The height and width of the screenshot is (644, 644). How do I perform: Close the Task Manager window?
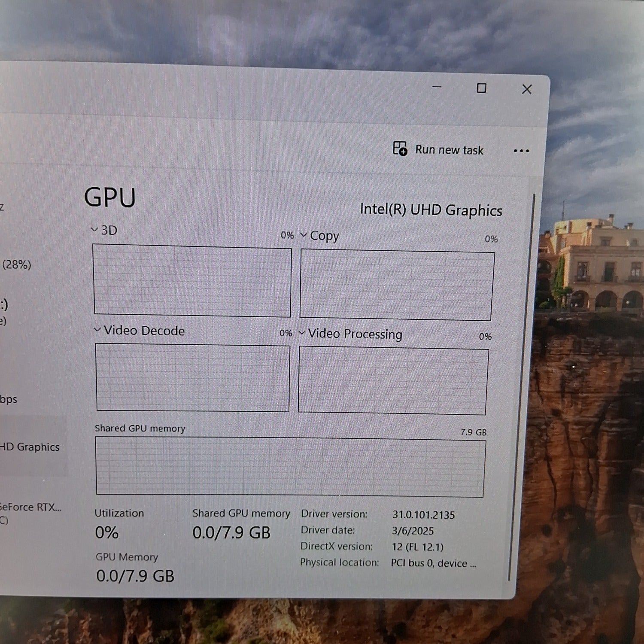tap(526, 89)
